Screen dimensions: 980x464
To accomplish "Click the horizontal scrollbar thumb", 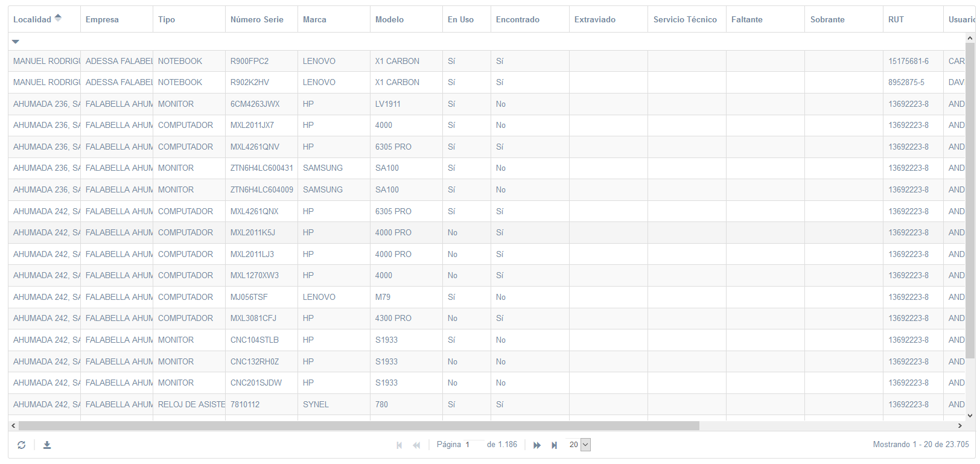I will click(359, 426).
